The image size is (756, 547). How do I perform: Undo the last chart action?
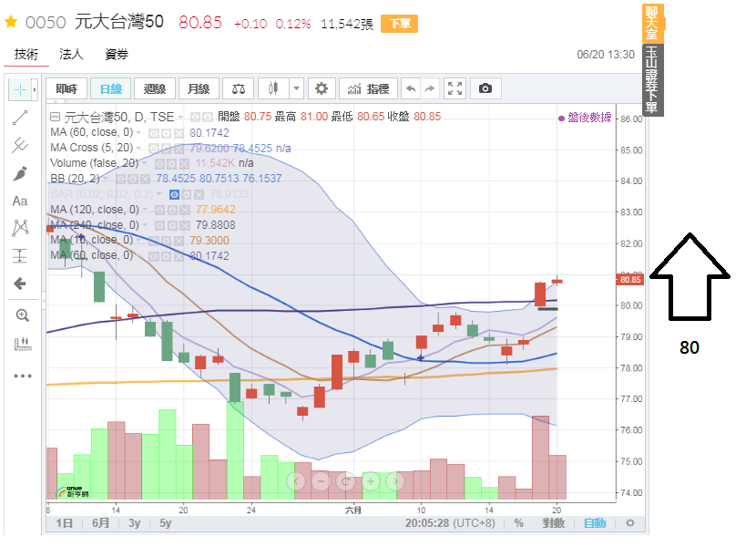pos(411,88)
